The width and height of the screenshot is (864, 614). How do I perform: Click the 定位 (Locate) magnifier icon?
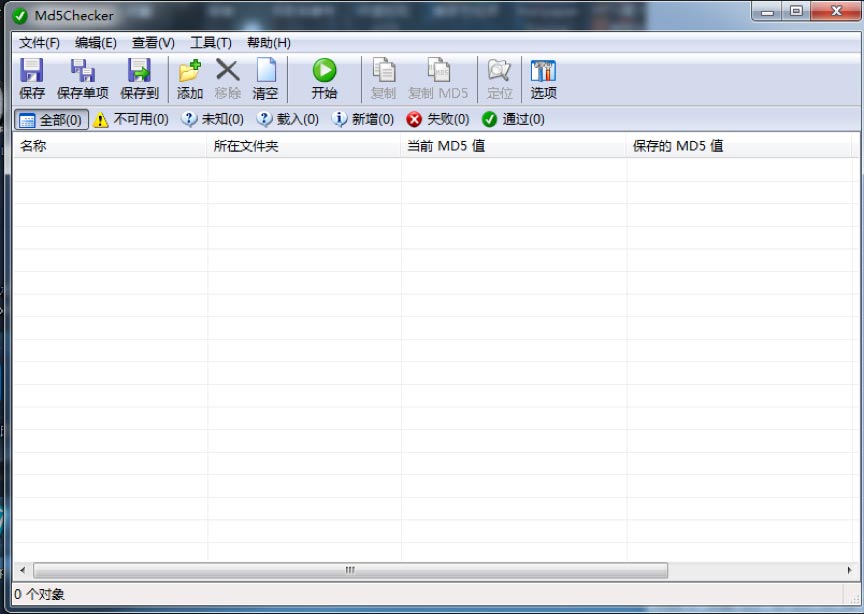tap(499, 71)
